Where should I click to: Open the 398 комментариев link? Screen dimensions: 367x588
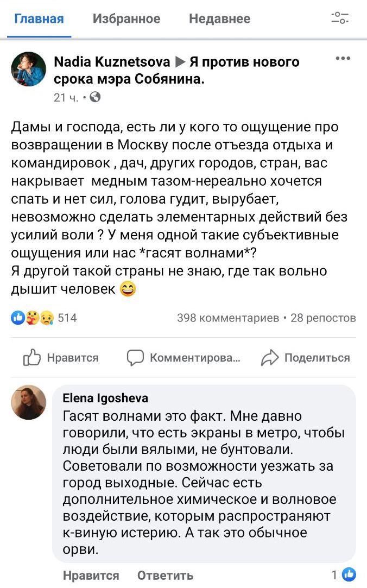coord(228,318)
